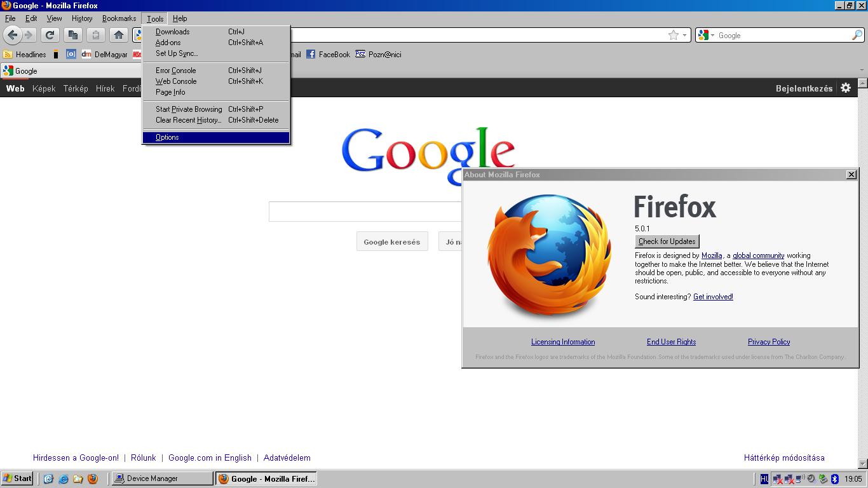Click the Privacy Policy link

[x=769, y=342]
